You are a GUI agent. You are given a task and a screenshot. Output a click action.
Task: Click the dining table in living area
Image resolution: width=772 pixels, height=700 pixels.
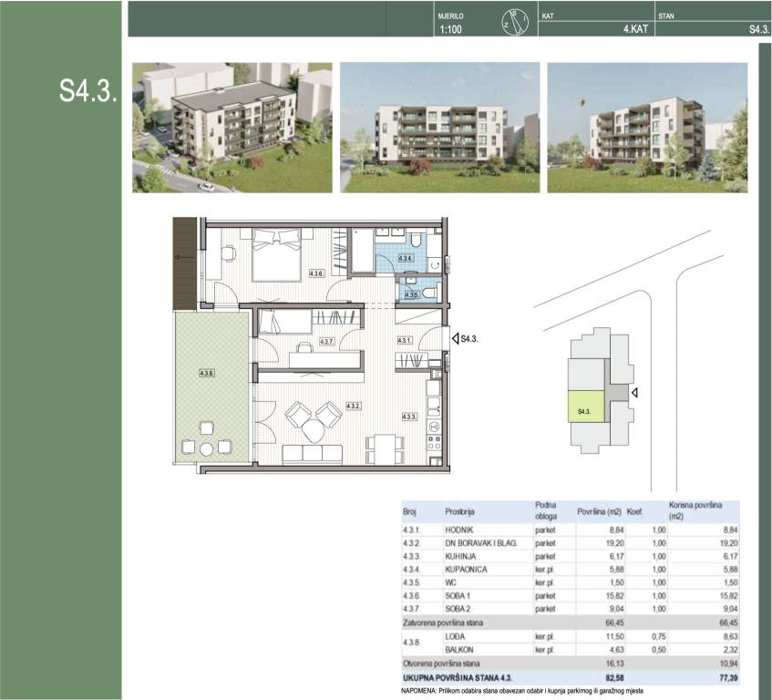(386, 447)
